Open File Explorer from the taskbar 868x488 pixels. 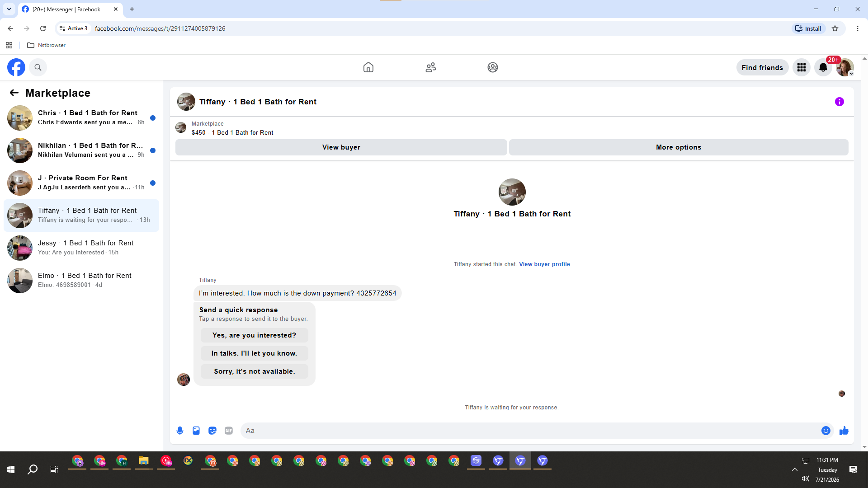point(144,461)
